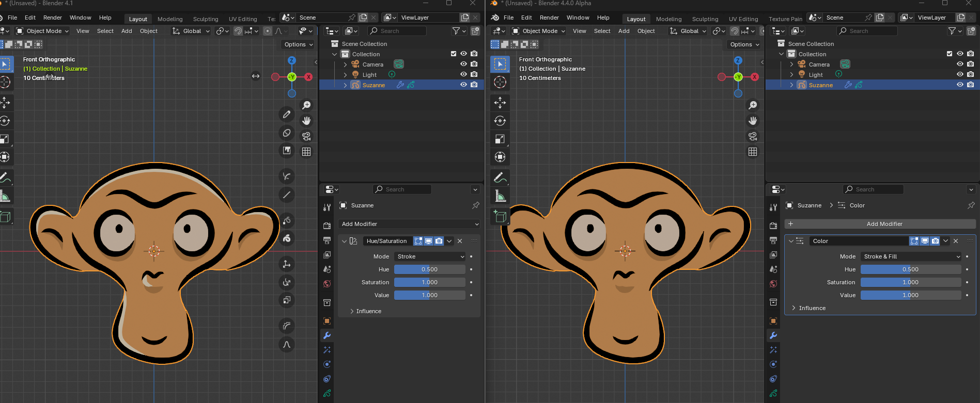
Task: Click properties Search field in Blender 4.4
Action: click(x=873, y=189)
